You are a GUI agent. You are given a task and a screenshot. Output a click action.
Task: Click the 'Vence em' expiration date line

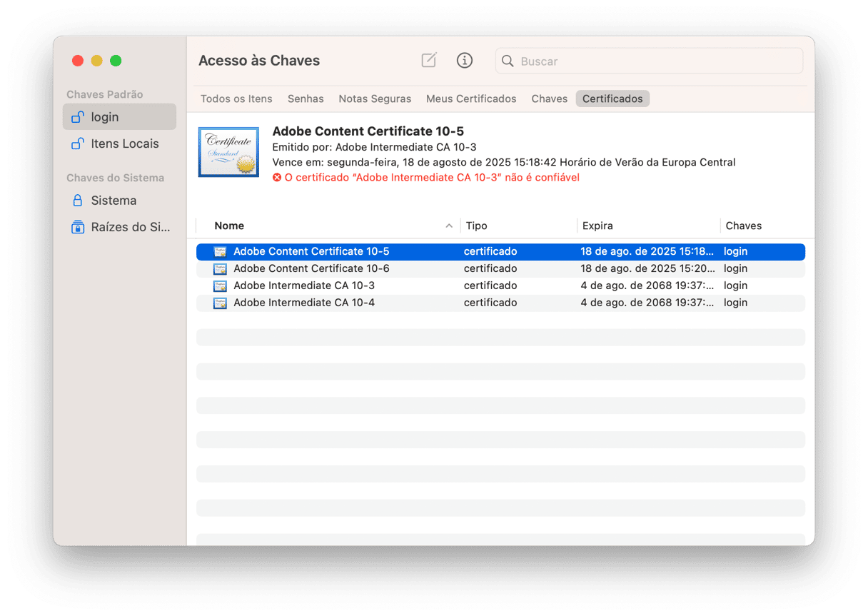tap(504, 162)
